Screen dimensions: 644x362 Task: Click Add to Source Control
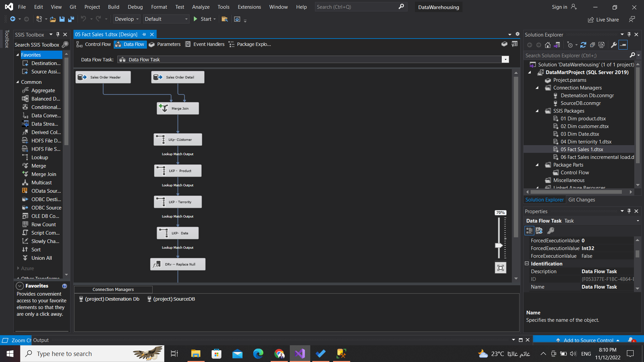pos(588,340)
